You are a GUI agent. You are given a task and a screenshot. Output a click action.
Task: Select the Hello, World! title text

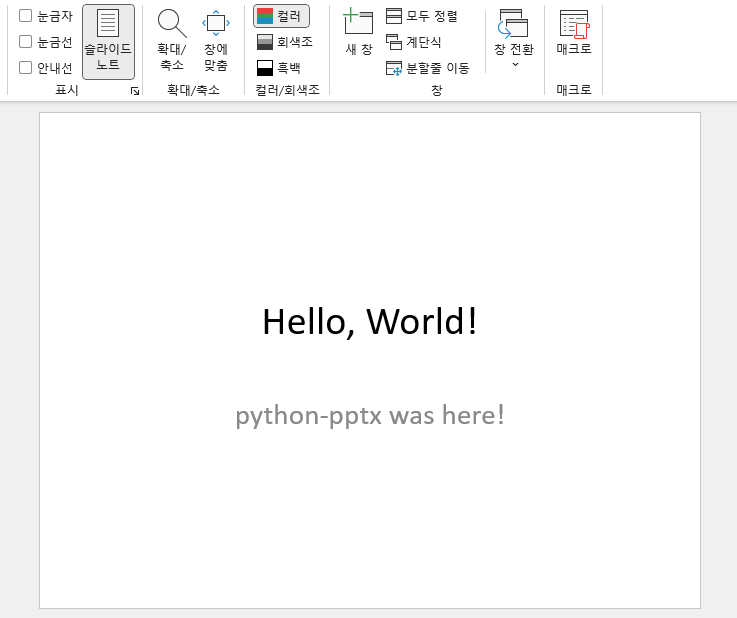pos(370,322)
